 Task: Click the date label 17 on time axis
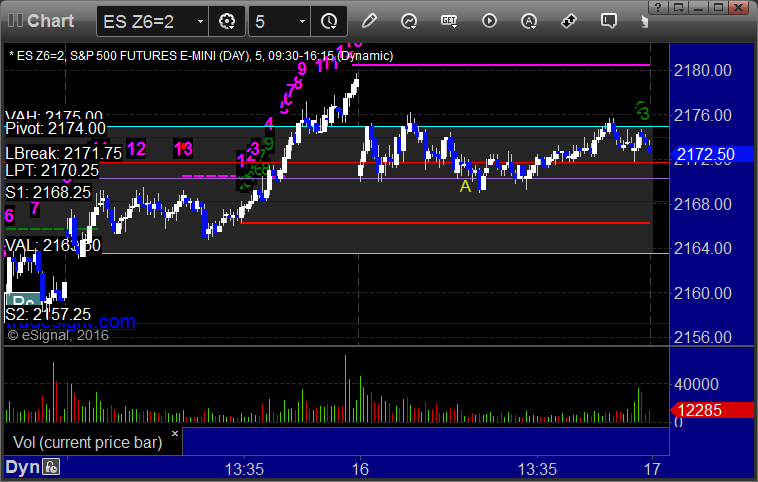[x=652, y=469]
